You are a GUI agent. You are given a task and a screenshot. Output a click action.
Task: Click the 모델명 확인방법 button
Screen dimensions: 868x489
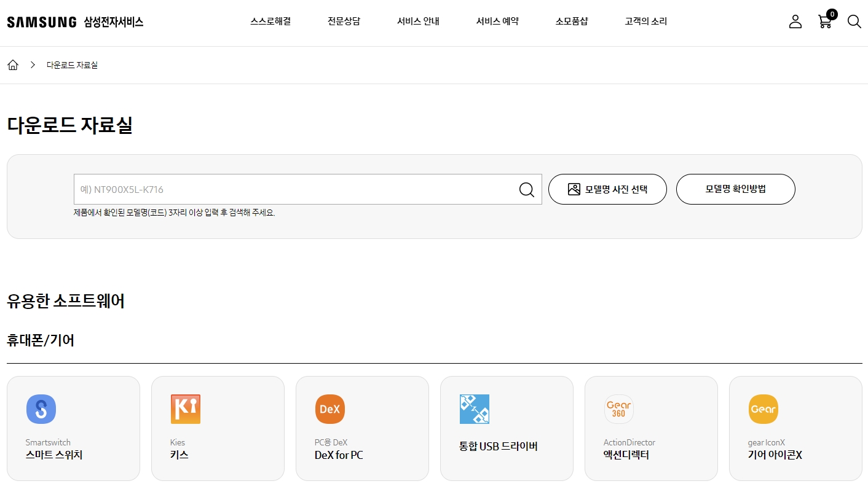(x=736, y=189)
